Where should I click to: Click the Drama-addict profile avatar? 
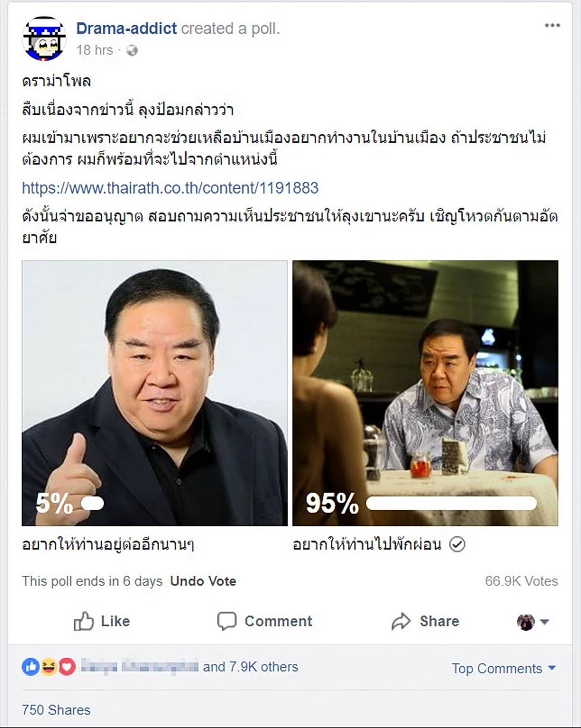pyautogui.click(x=44, y=38)
